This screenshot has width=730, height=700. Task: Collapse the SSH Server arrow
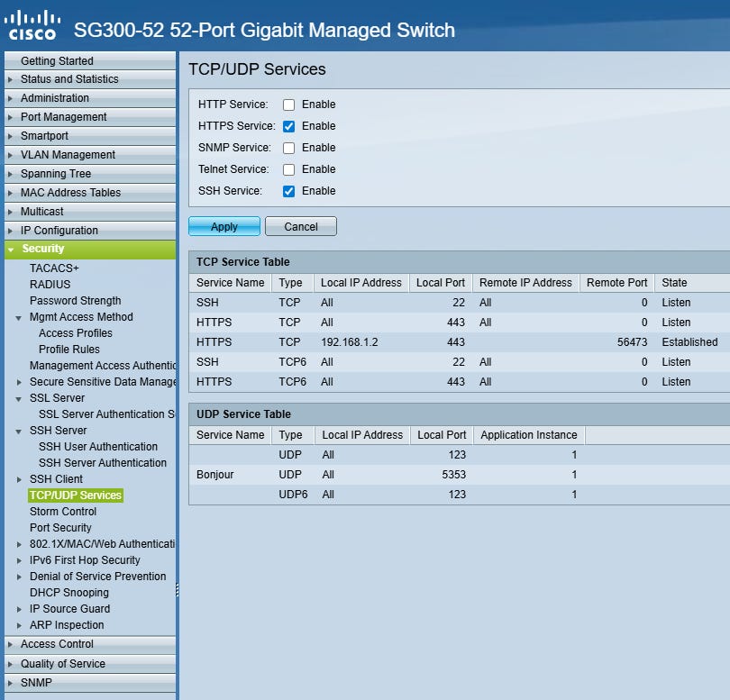[x=19, y=432]
